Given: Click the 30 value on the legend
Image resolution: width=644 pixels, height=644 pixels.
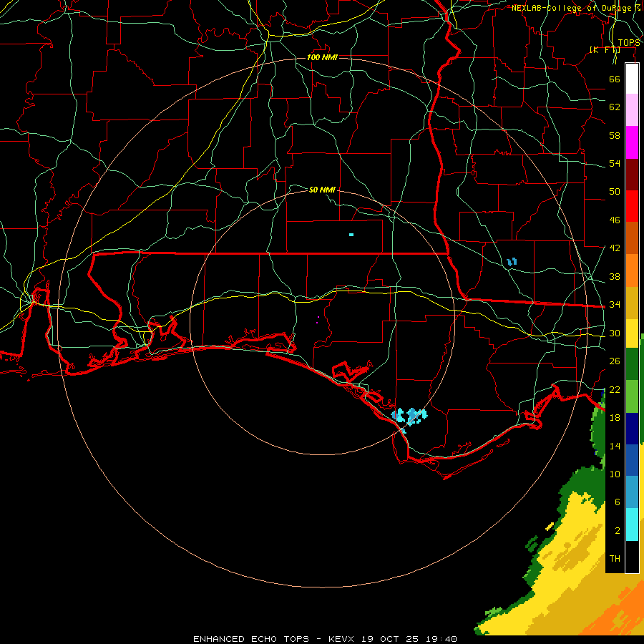Looking at the screenshot, I should [615, 333].
